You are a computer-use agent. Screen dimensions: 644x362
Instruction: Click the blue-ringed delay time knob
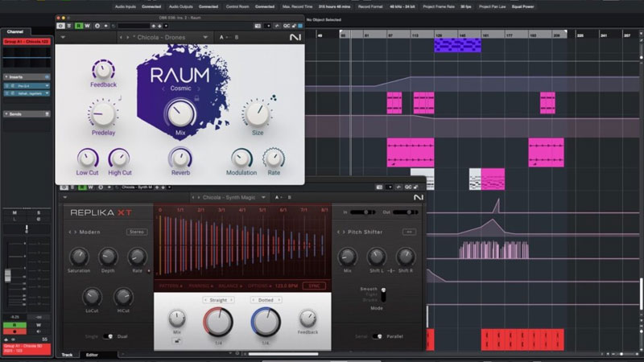click(266, 321)
